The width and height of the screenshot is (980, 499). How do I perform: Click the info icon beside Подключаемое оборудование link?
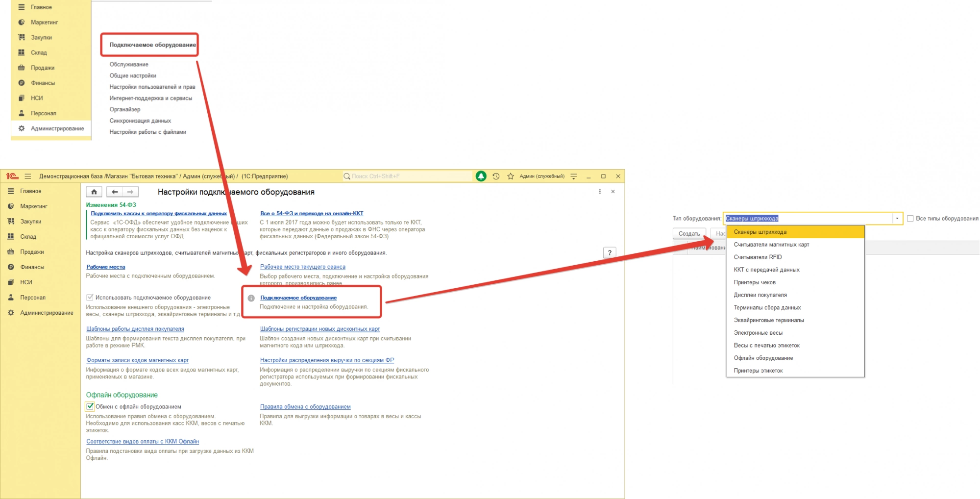pyautogui.click(x=251, y=298)
